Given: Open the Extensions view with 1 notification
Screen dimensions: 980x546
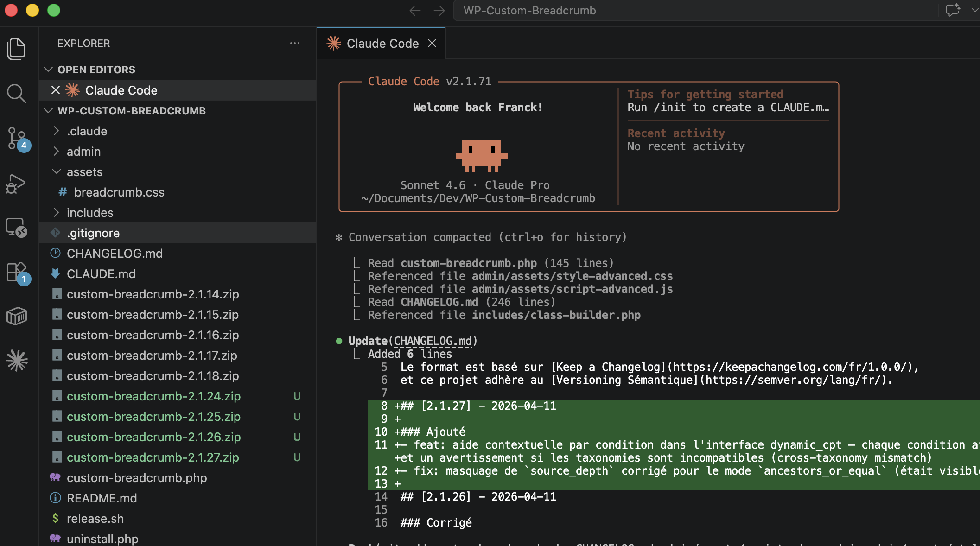Looking at the screenshot, I should point(16,273).
